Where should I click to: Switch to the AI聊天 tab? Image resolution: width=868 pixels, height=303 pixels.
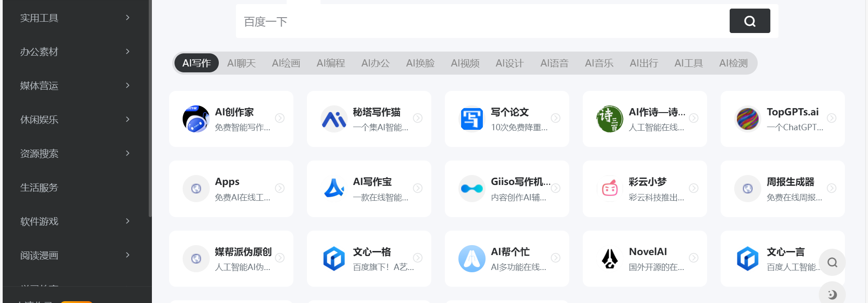pos(241,63)
